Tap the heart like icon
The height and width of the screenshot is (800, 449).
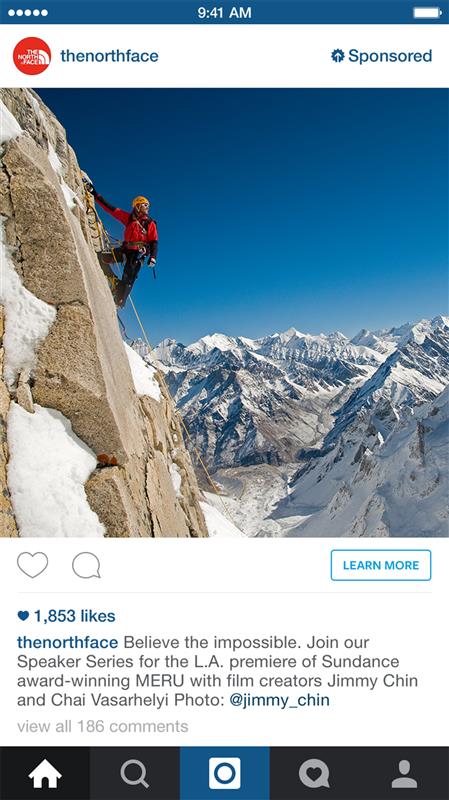click(x=33, y=565)
